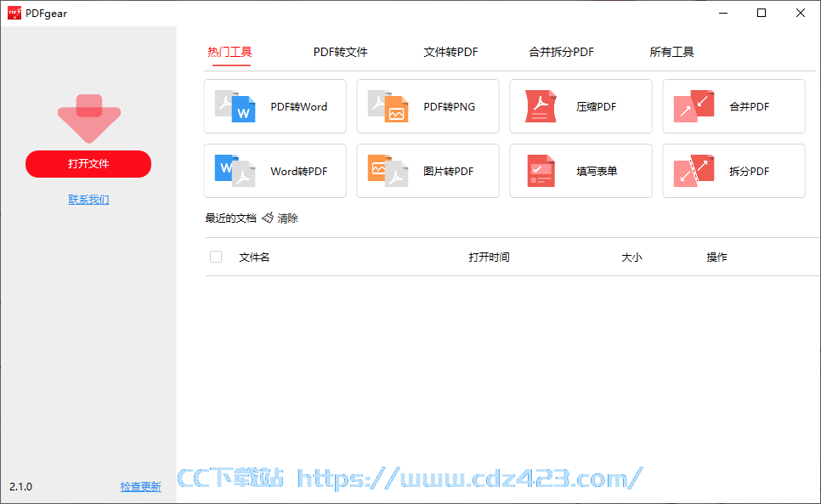Tick the select-all checkbox beside 文件名
The height and width of the screenshot is (504, 821).
click(x=216, y=257)
